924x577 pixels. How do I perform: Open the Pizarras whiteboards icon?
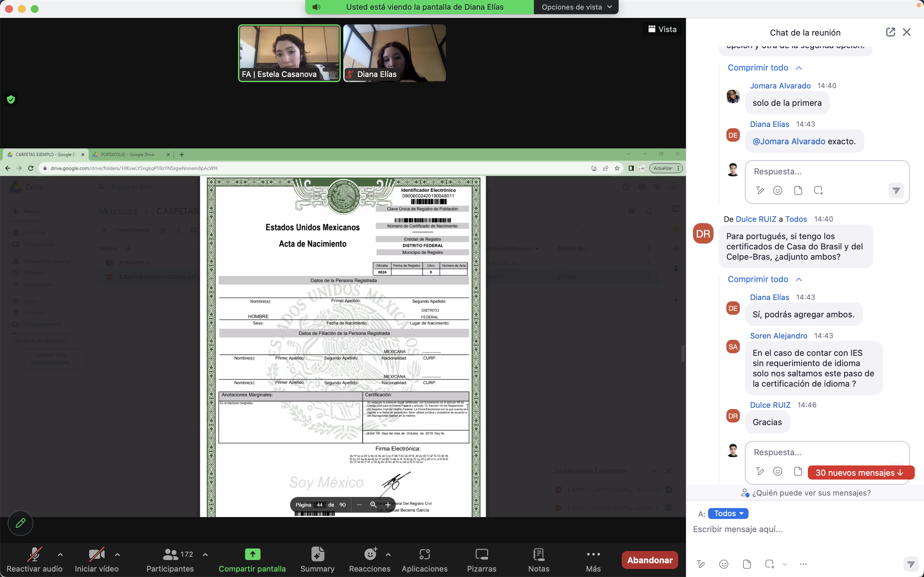click(482, 555)
